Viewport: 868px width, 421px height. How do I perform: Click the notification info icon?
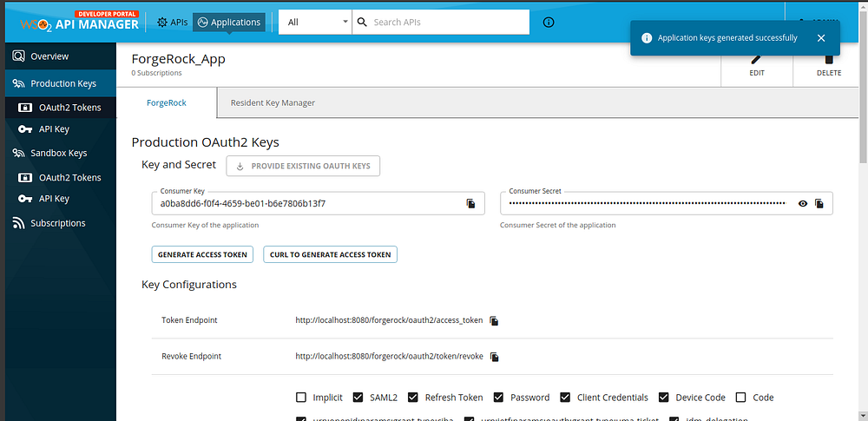point(646,38)
